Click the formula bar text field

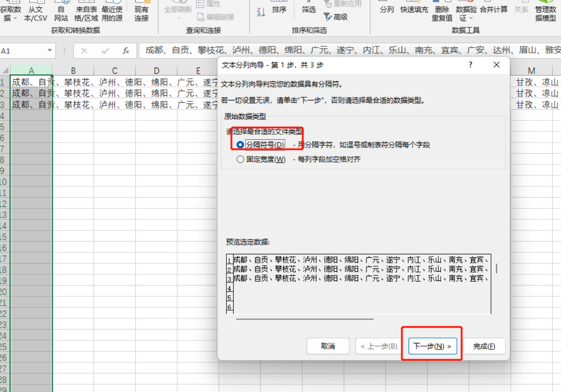(x=350, y=51)
